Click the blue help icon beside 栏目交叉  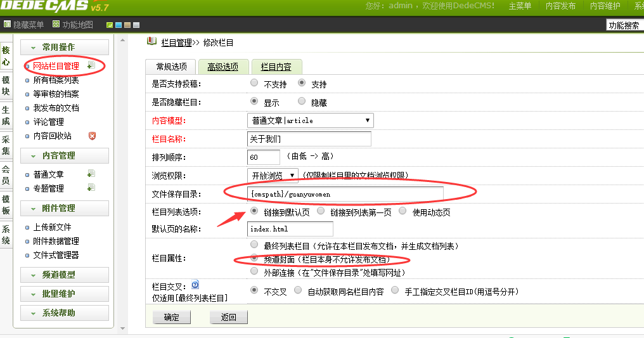(195, 285)
